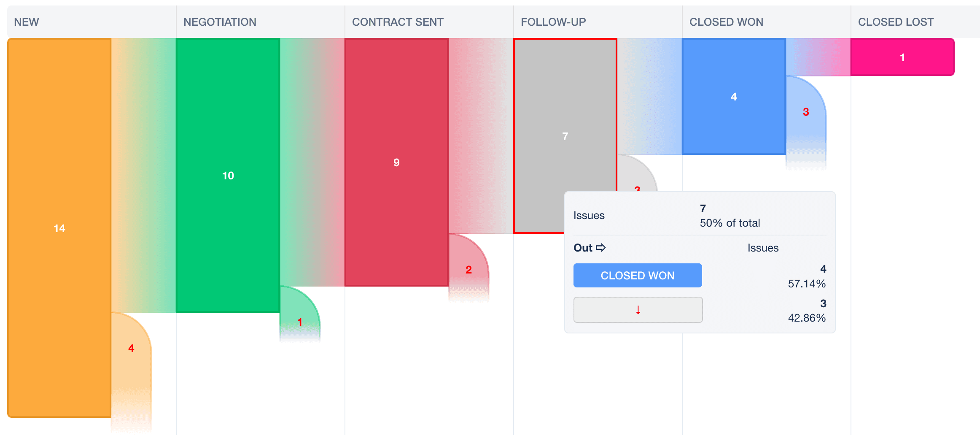980x444 pixels.
Task: Click the orange NEW bar showing 14
Action: point(59,228)
